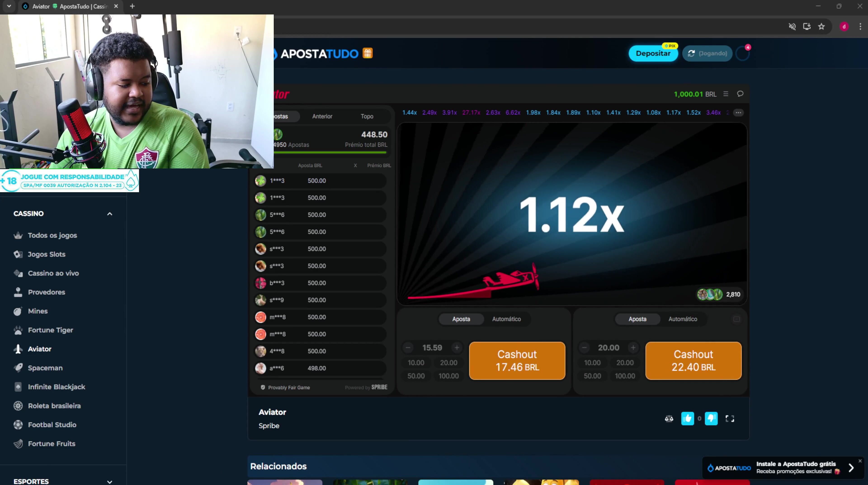The image size is (868, 485).
Task: Close the ApostaTudo install banner
Action: [x=860, y=461]
